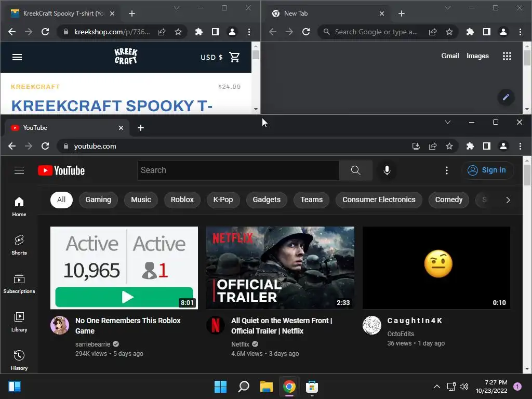Open No One Remembers This Roblox Game thumbnail
Screen dimensions: 532x399
pos(124,268)
